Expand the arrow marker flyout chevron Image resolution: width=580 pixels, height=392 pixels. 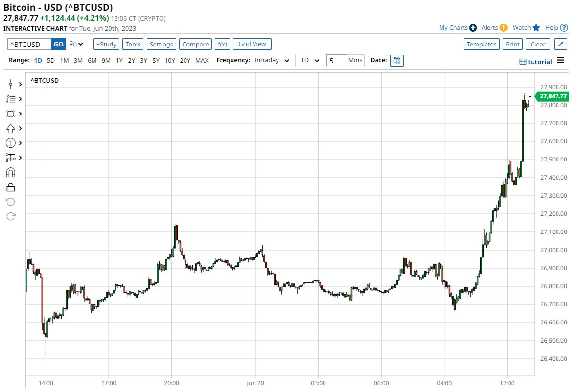pyautogui.click(x=21, y=128)
